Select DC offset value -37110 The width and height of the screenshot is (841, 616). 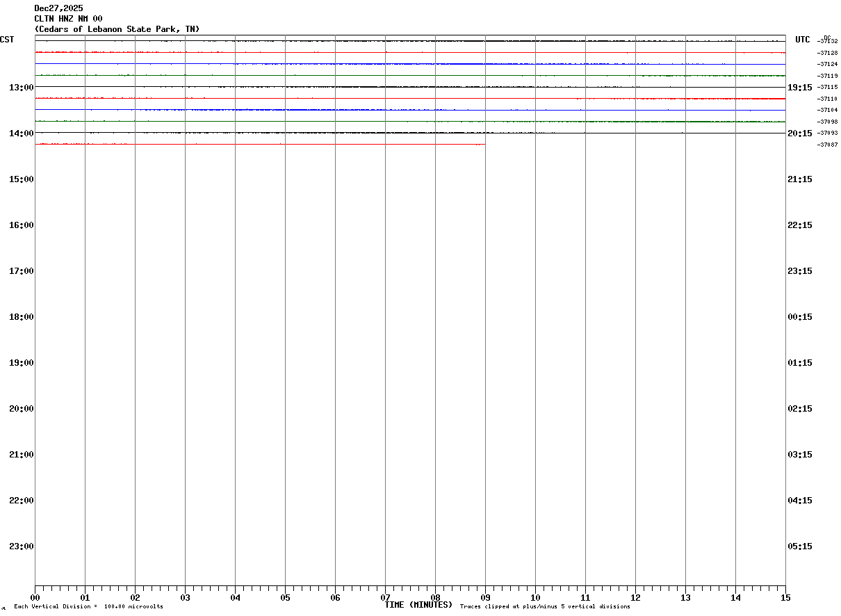tap(828, 99)
